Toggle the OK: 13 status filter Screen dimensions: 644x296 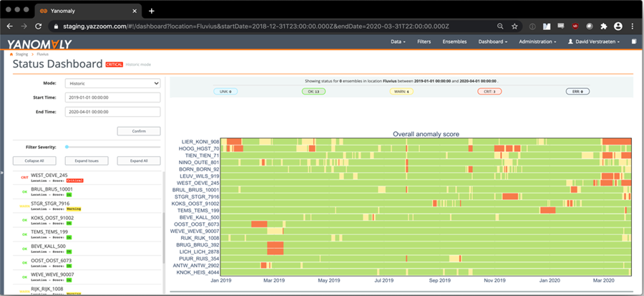pos(314,91)
